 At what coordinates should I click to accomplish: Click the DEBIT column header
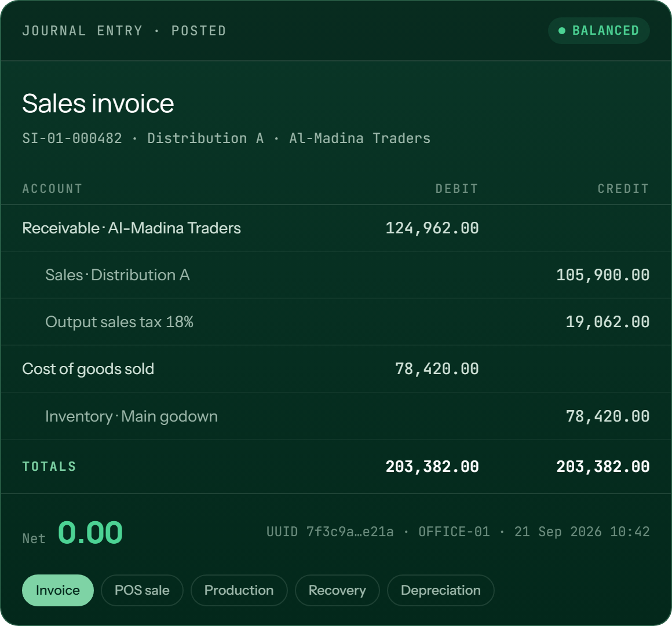tap(457, 189)
